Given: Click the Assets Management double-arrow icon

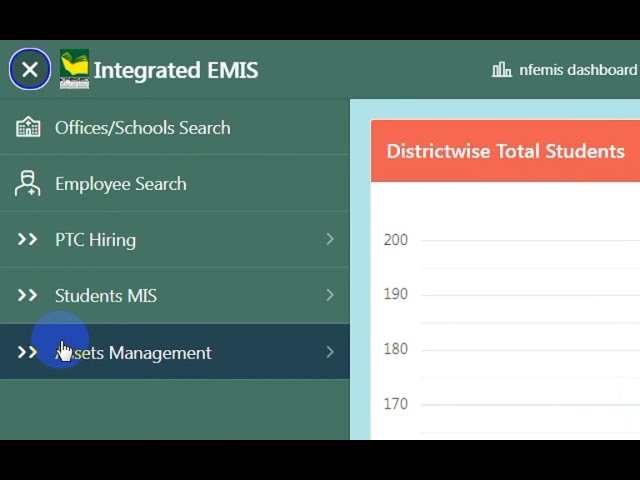Looking at the screenshot, I should click(28, 352).
